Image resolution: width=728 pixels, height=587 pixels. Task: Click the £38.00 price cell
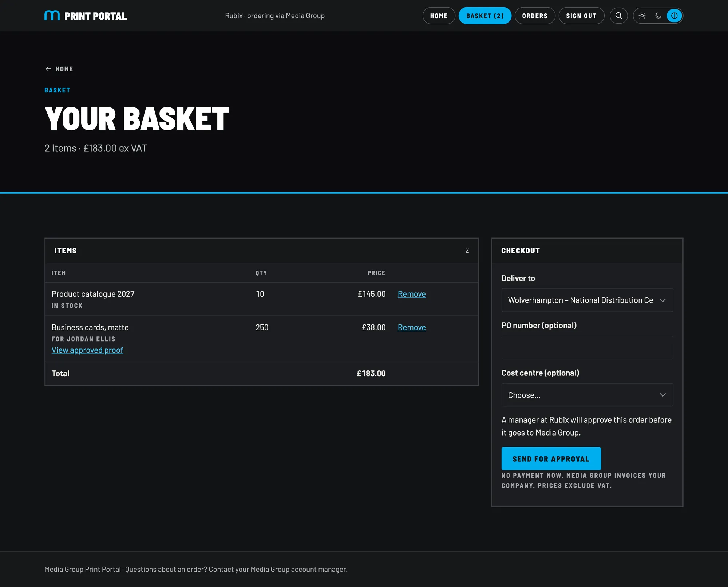[374, 327]
